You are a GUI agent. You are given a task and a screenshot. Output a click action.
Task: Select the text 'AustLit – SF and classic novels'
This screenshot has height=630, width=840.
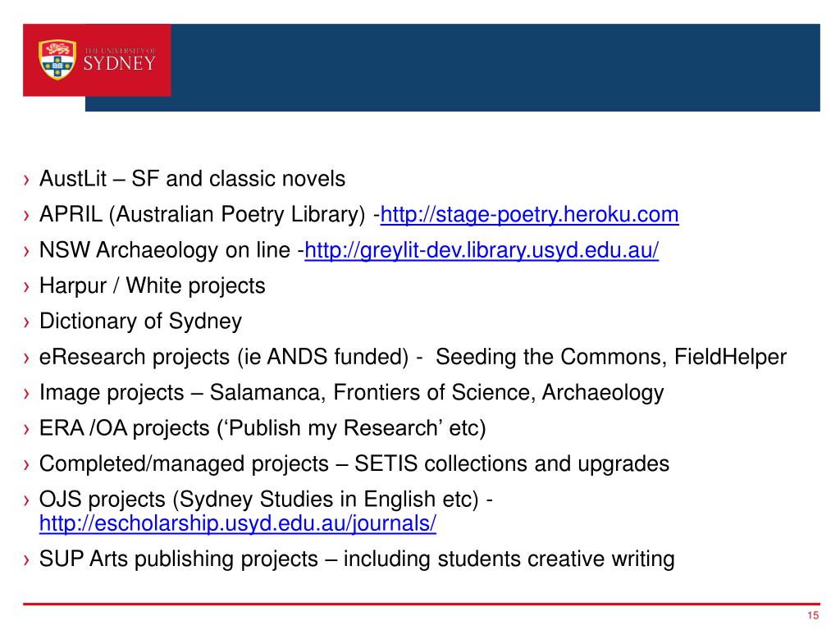[192, 179]
